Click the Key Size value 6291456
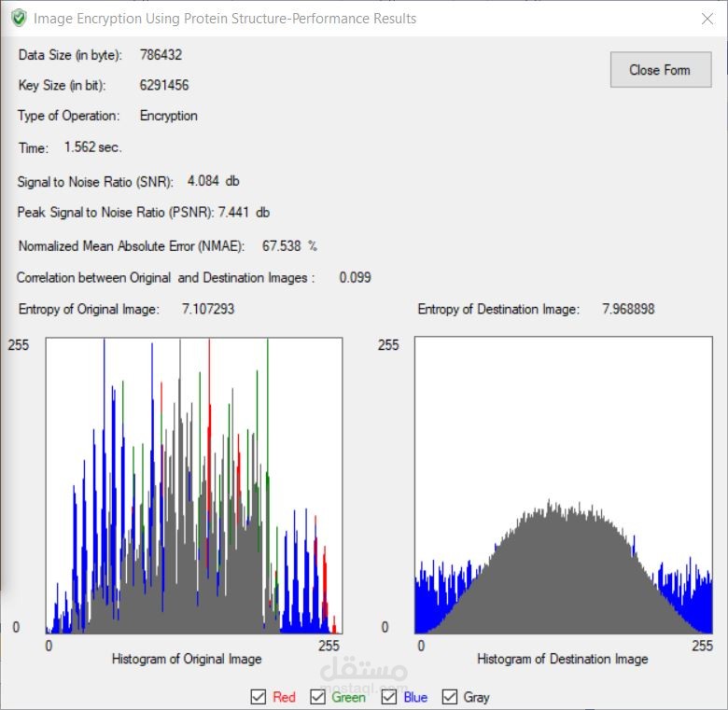Image resolution: width=728 pixels, height=710 pixels. click(x=164, y=85)
